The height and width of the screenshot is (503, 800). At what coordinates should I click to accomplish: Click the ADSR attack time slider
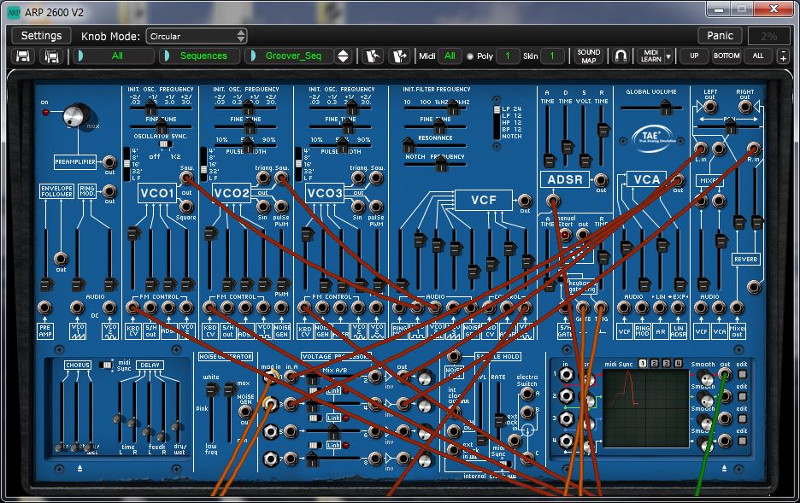548,161
